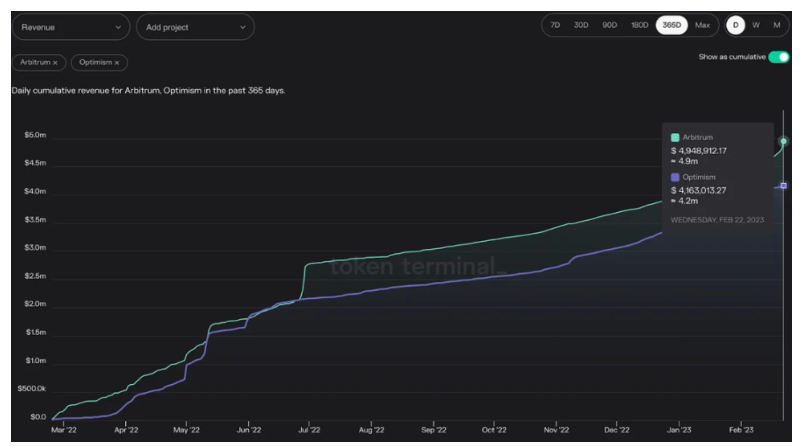
Task: Click the Arbitrum green legend swatch
Action: (675, 137)
